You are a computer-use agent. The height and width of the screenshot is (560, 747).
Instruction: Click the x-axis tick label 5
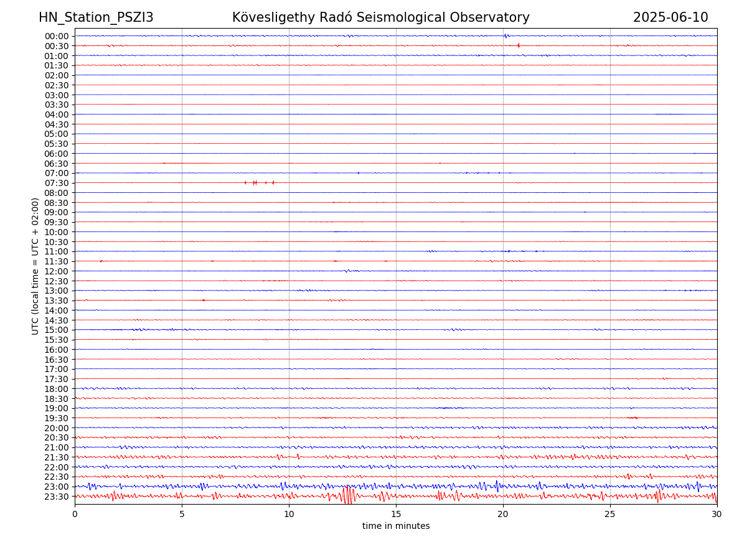click(x=182, y=515)
